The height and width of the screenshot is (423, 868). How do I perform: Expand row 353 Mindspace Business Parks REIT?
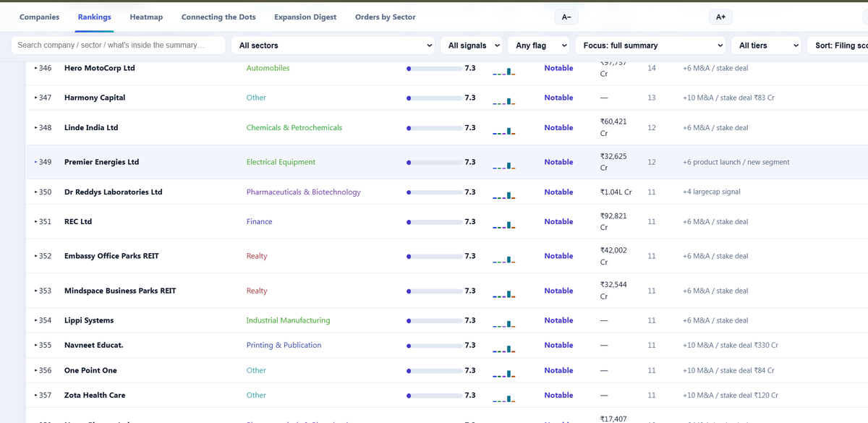click(36, 291)
